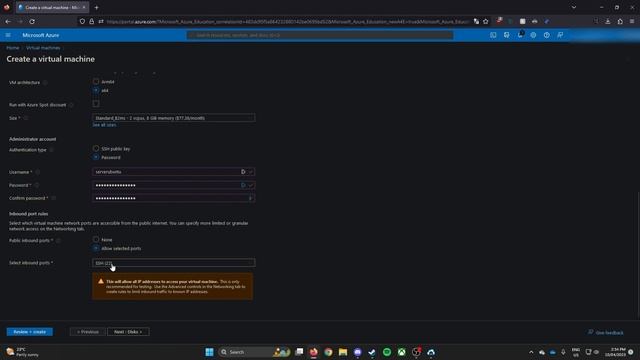640x360 pixels.
Task: Click the info icon next to Azure Spot discount
Action: [71, 105]
